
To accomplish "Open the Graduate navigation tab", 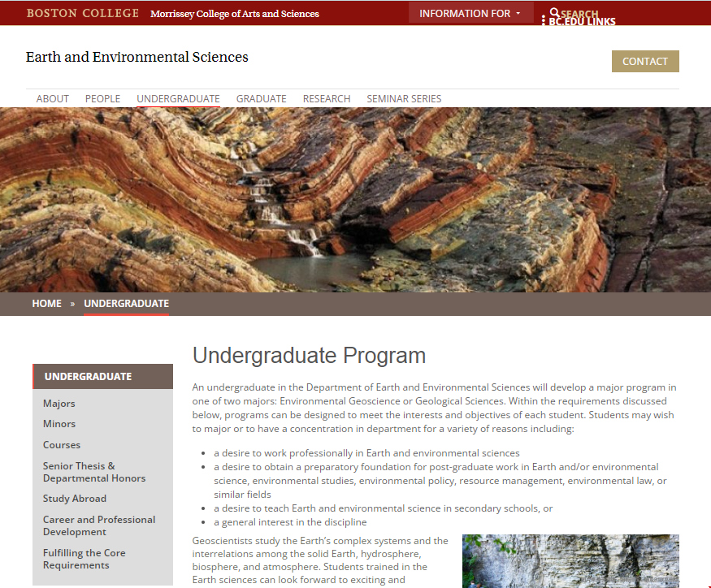I will 261,98.
